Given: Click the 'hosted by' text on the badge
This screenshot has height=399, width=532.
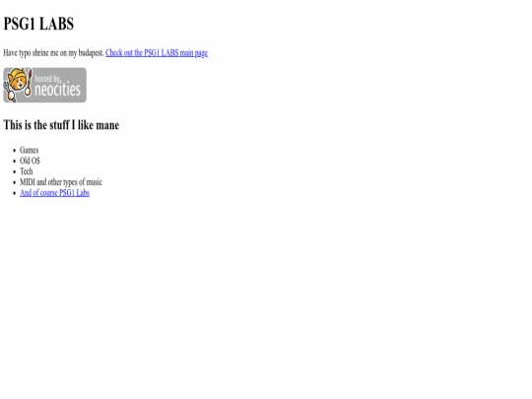Looking at the screenshot, I should pyautogui.click(x=47, y=79).
